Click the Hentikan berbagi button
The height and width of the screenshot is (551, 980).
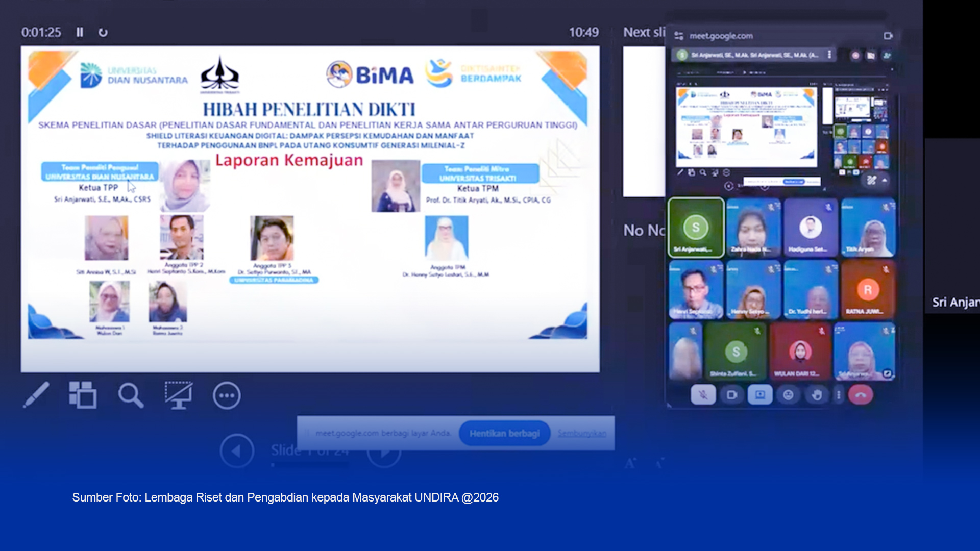click(x=504, y=434)
